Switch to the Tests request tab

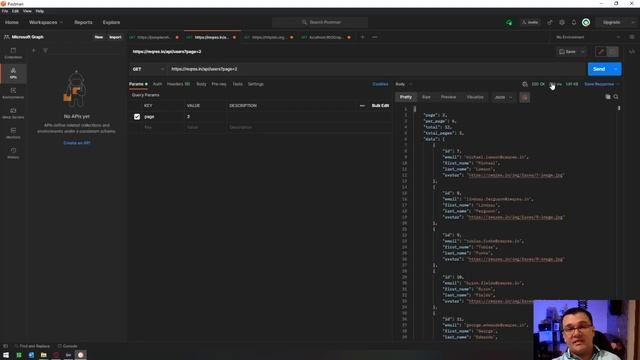(x=238, y=84)
